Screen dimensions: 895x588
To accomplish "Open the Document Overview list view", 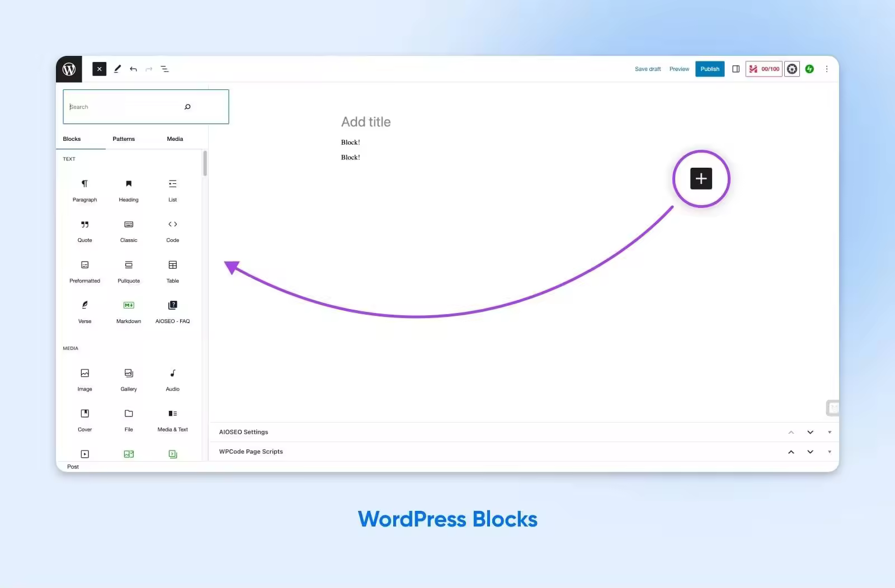I will point(165,69).
